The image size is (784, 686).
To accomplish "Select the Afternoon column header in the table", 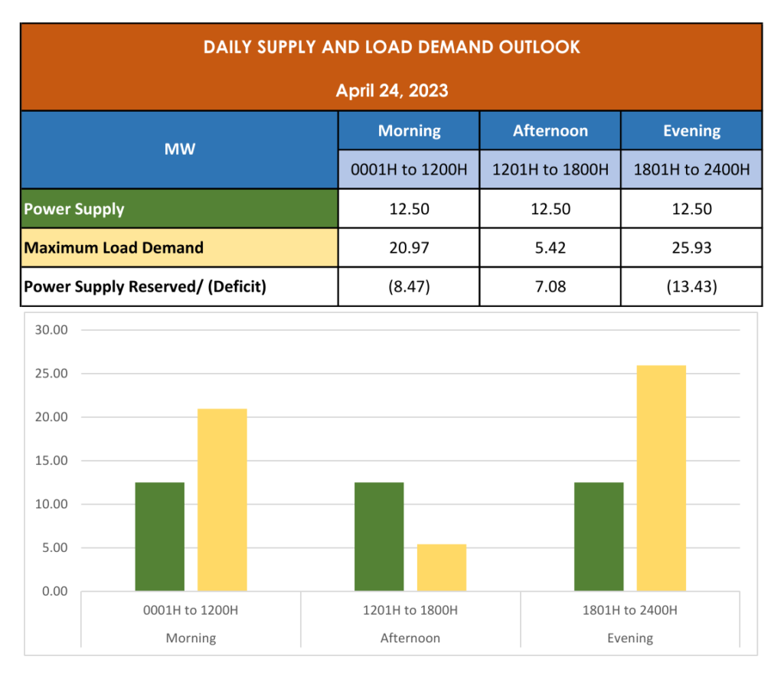I will (x=550, y=131).
